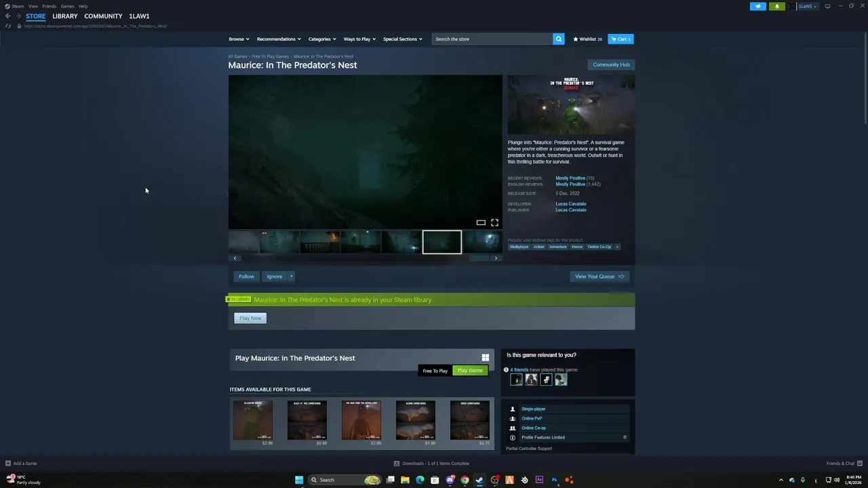Click the Search the store field
The width and height of the screenshot is (868, 488).
pos(492,39)
